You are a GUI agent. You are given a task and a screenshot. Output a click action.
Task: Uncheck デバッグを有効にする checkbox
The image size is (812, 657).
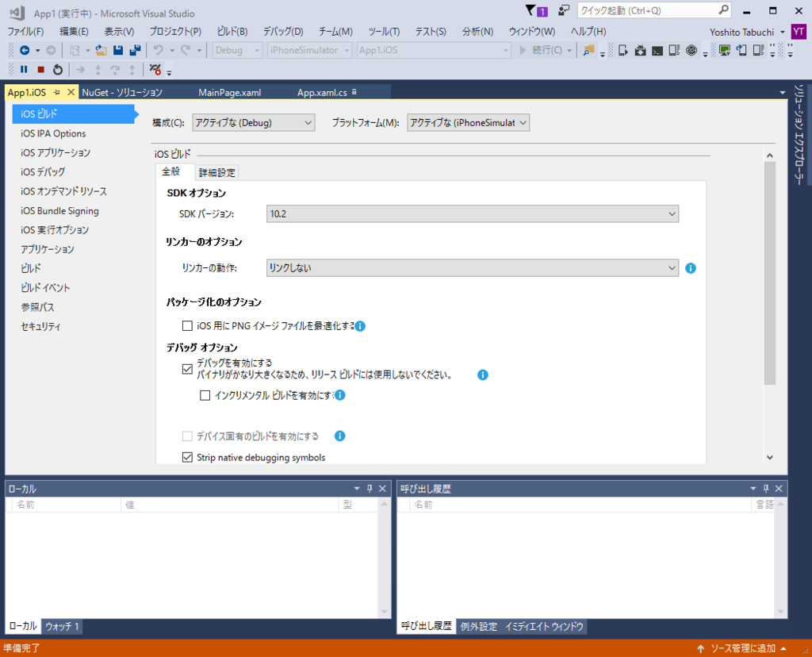click(x=187, y=369)
